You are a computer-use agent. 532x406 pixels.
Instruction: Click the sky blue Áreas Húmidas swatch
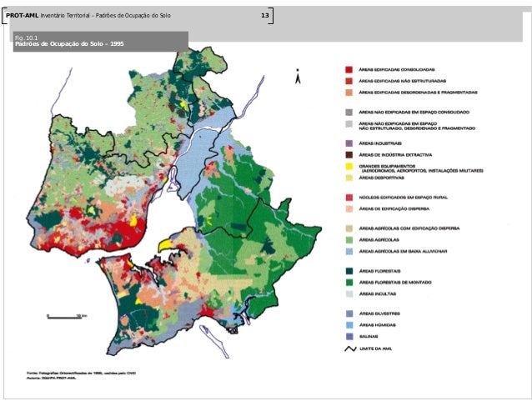pyautogui.click(x=349, y=325)
